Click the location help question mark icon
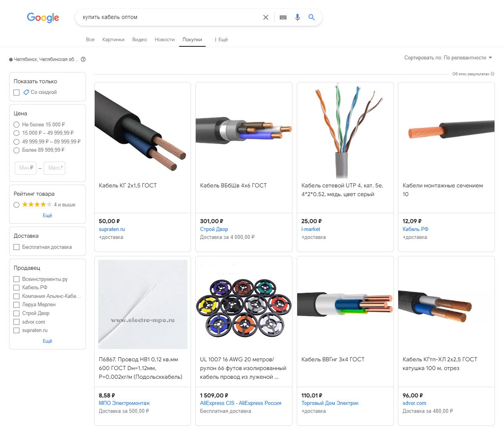 coord(83,59)
